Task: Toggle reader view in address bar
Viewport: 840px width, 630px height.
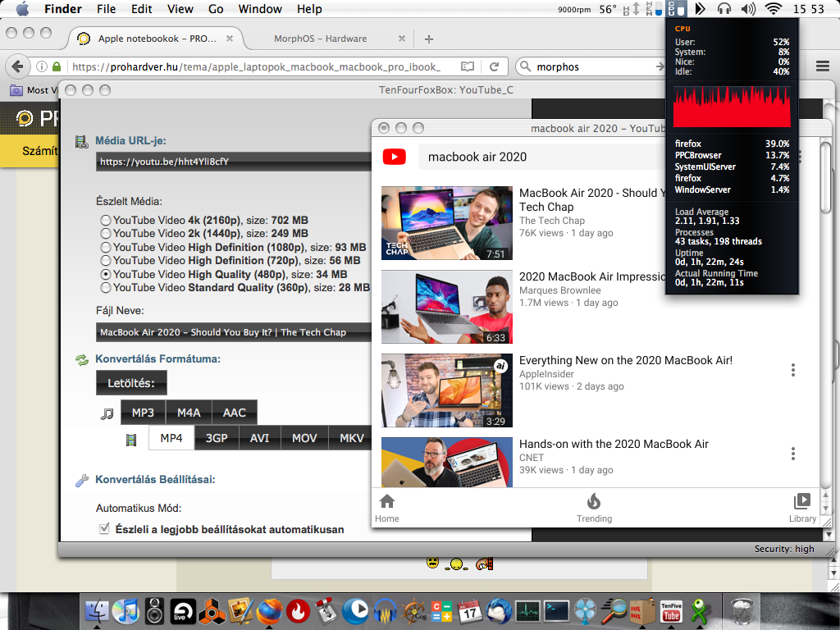Action: (x=467, y=66)
